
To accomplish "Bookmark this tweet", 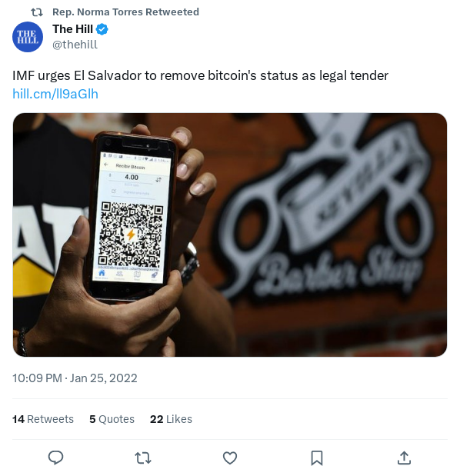I will click(317, 458).
